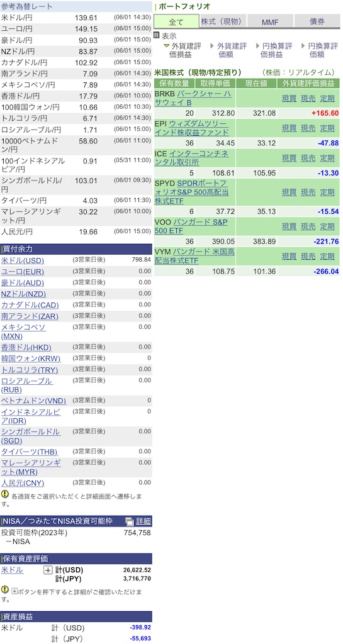Click the NISA 投資可能枠 amount 754,758
343x644 pixels.
click(x=137, y=533)
